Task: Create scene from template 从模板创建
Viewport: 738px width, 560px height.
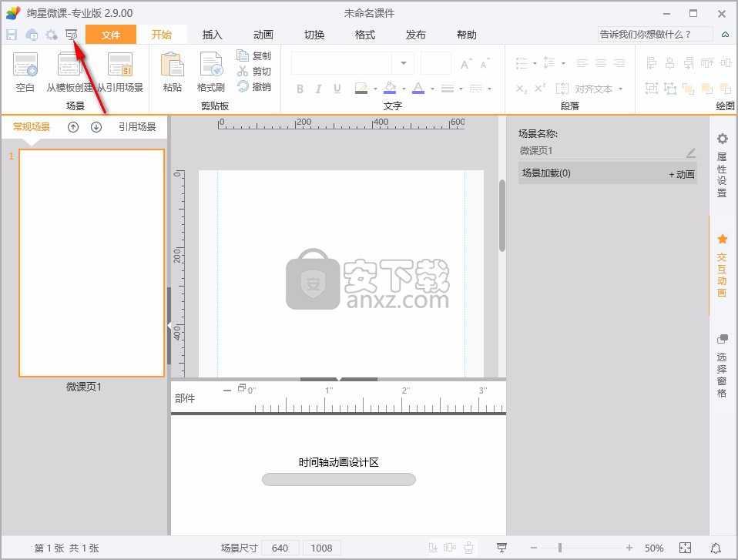Action: point(69,72)
